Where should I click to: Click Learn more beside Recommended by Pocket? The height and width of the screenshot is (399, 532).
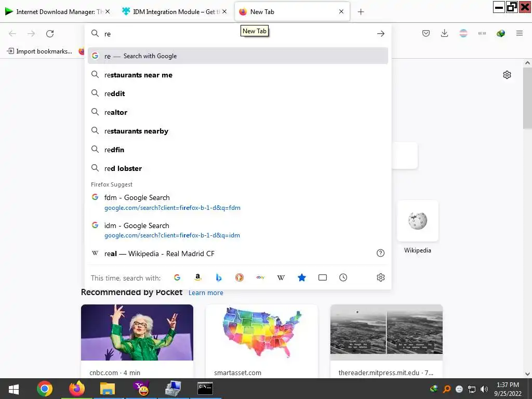(x=206, y=293)
